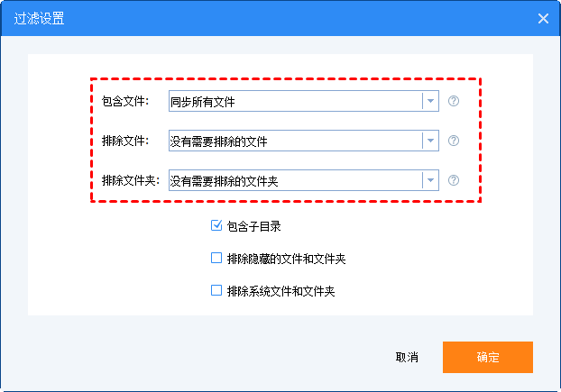Screen dimensions: 561x392
Task: Expand the 包含文件 dropdown arrow
Action: 430,101
